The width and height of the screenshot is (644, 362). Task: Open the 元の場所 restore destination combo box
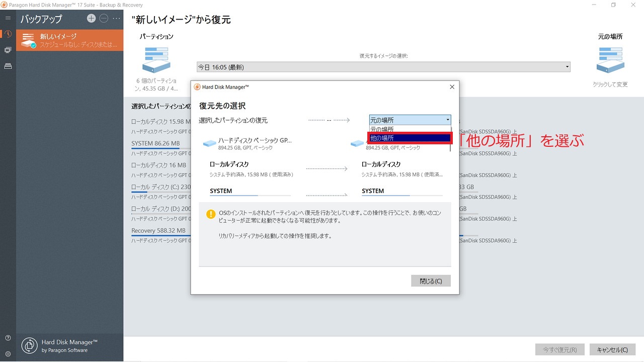click(410, 120)
